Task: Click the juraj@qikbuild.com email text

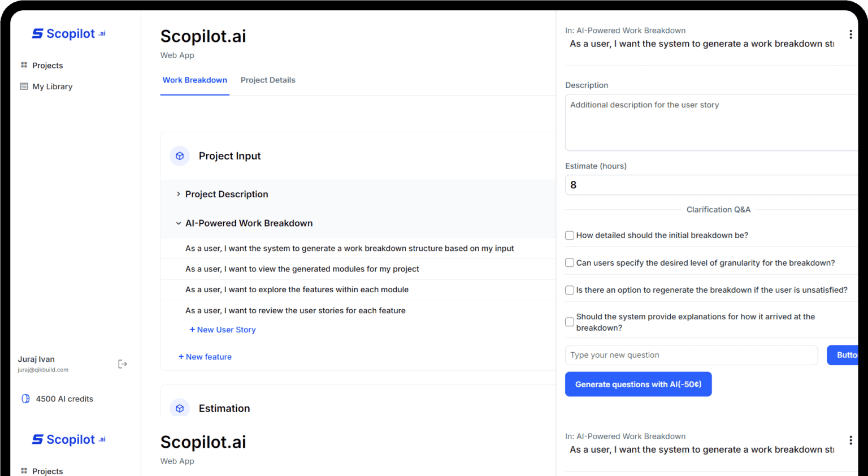Action: coord(43,370)
